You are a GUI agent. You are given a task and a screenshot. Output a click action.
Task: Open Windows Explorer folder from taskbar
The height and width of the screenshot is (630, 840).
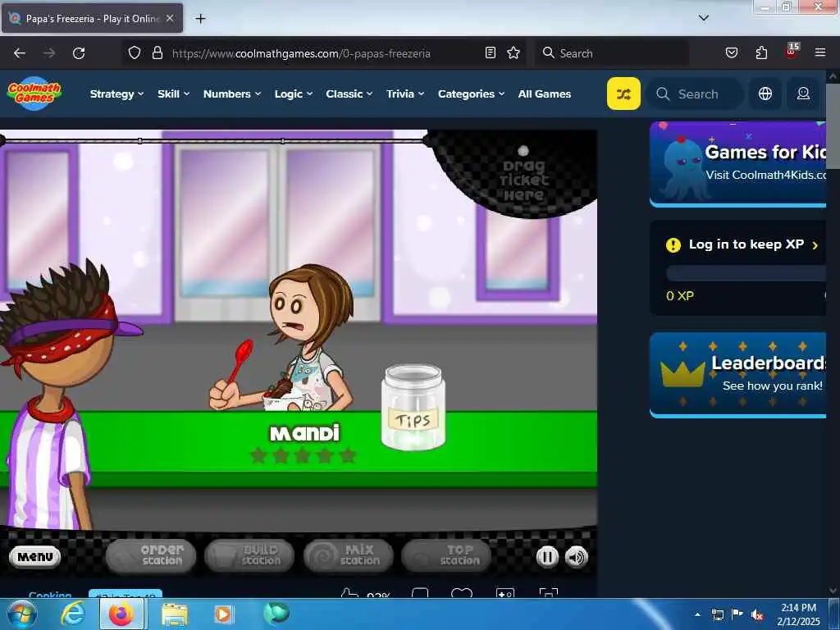coord(174,614)
